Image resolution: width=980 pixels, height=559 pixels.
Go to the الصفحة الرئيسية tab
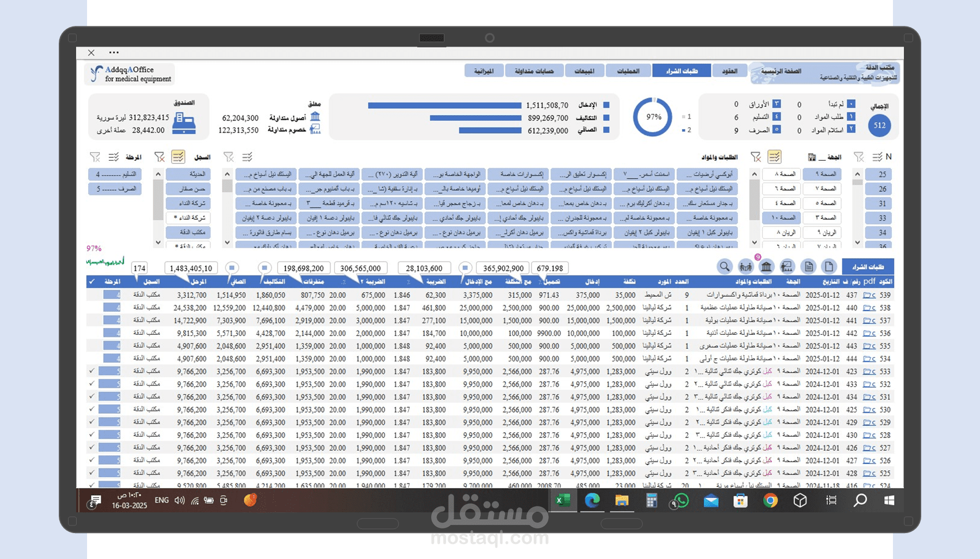781,71
